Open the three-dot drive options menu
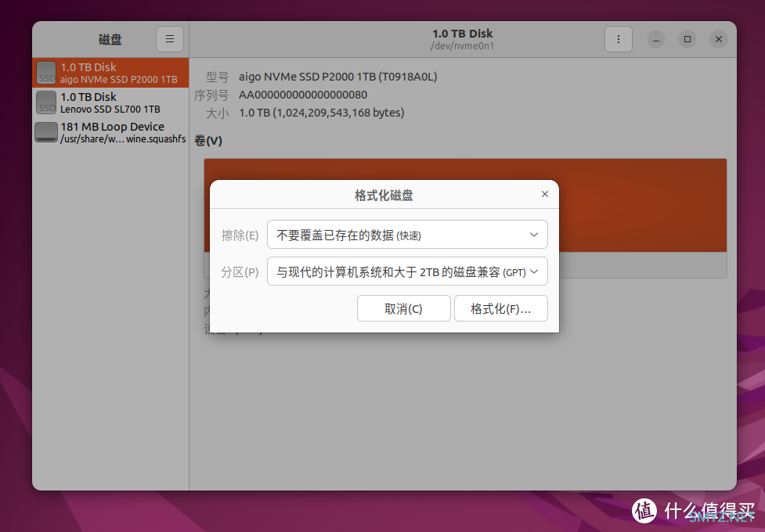Image resolution: width=765 pixels, height=532 pixels. (x=618, y=39)
